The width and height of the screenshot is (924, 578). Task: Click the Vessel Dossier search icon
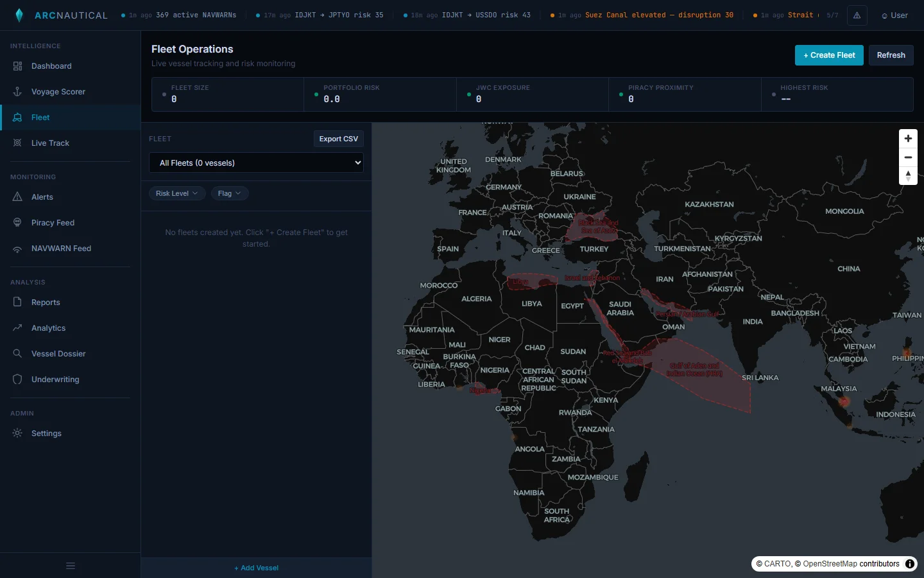coord(17,354)
